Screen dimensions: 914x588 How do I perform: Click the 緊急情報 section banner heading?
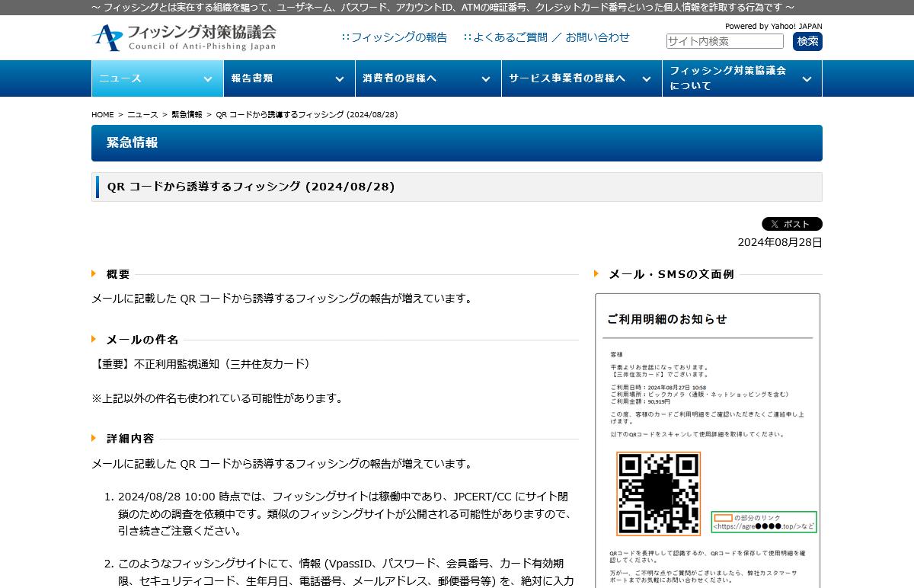(457, 143)
